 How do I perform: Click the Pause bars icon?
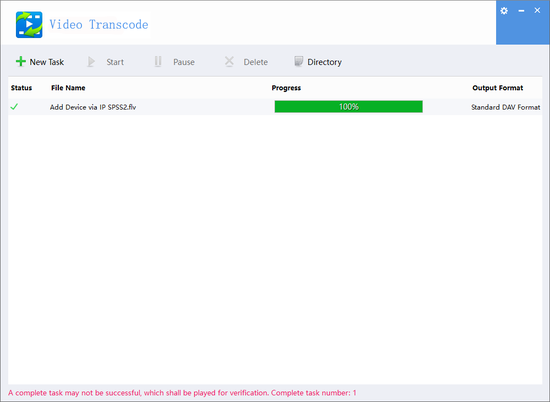coord(158,62)
